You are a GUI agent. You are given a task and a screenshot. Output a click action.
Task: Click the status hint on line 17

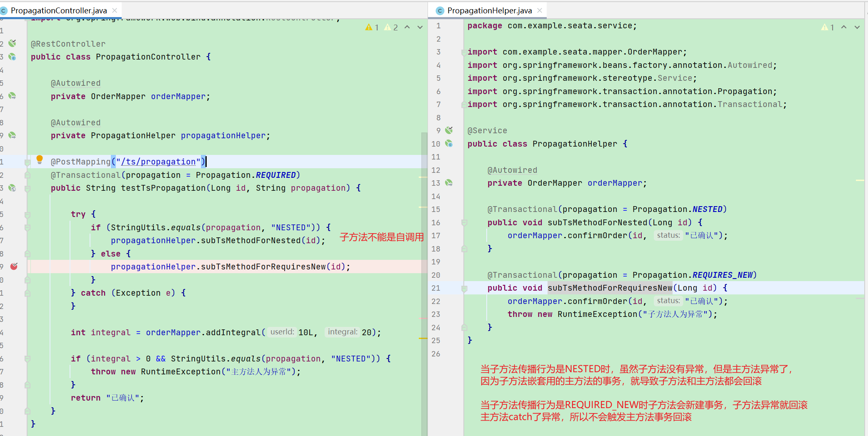pyautogui.click(x=668, y=235)
